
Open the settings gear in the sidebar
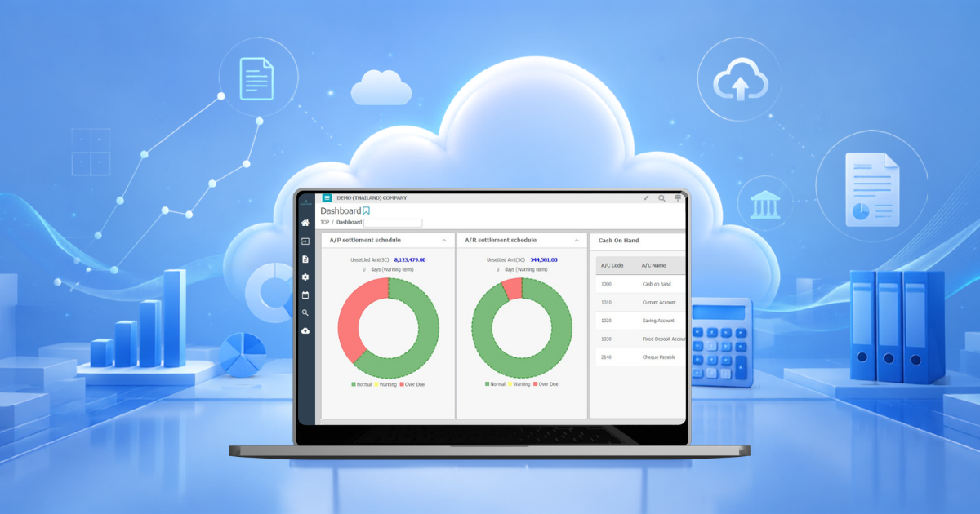click(305, 277)
